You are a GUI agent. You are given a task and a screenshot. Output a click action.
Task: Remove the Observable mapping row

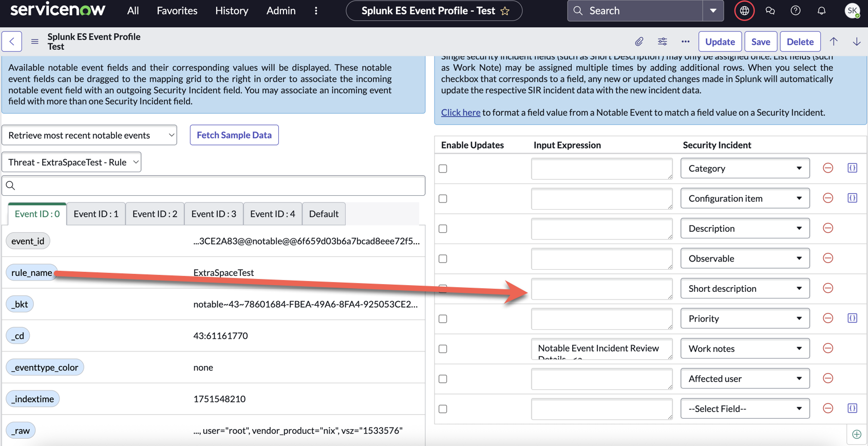[828, 258]
